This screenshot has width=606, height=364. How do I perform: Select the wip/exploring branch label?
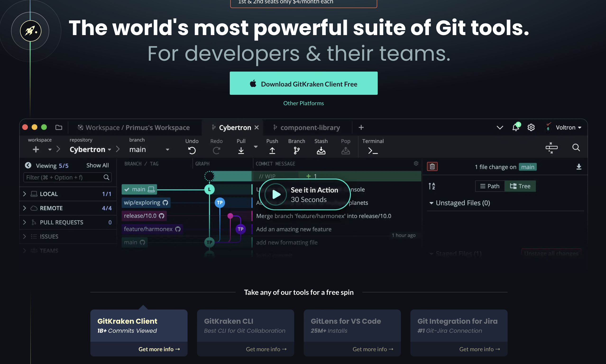click(x=146, y=203)
